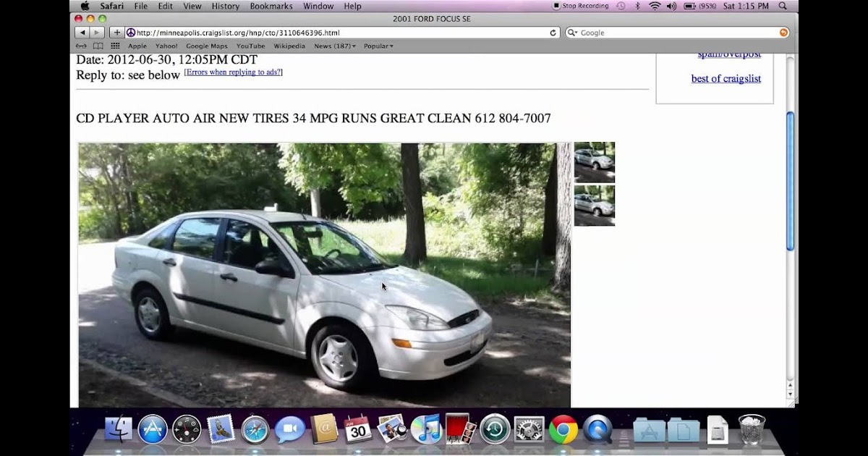Viewport: 868px width, 456px height.
Task: Click the Wi-Fi status icon
Action: 655,6
